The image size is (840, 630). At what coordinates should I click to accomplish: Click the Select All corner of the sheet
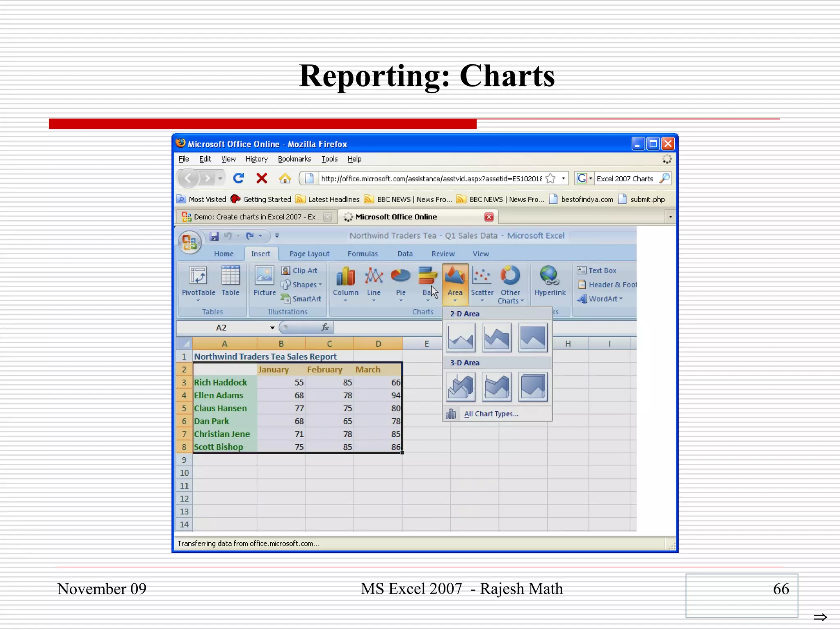(x=185, y=343)
